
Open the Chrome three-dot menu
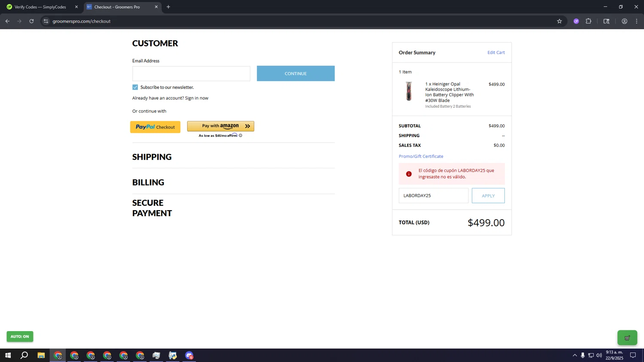(637, 21)
